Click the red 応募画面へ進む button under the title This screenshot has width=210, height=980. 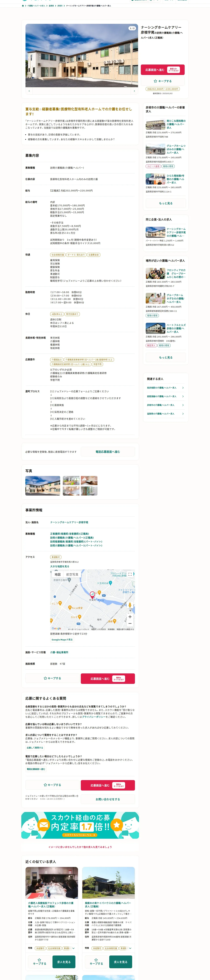[x=163, y=70]
